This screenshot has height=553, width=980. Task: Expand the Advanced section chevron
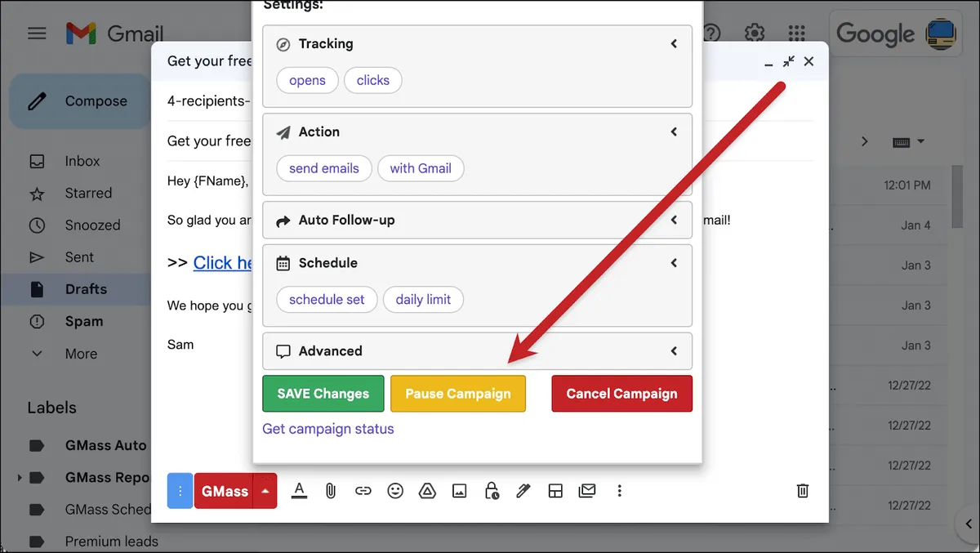[x=674, y=350]
